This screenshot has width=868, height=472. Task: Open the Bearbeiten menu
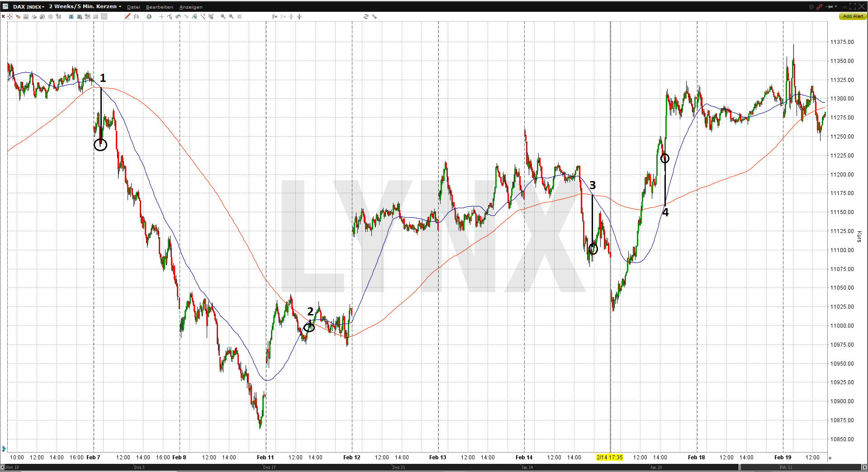point(159,6)
